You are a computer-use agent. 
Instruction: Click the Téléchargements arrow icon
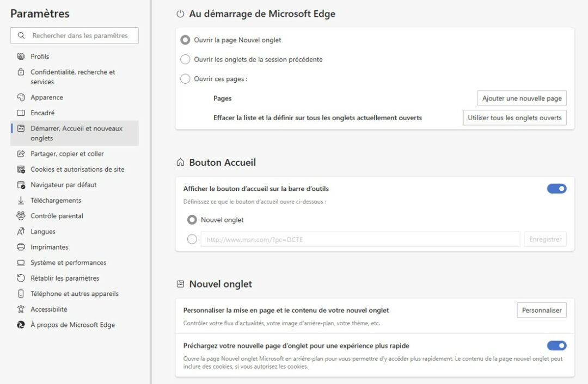click(21, 200)
